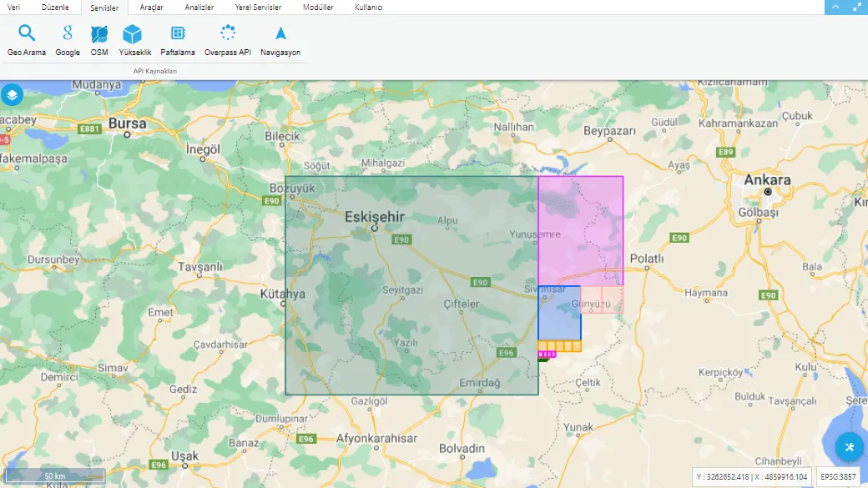The width and height of the screenshot is (868, 488).
Task: Click the Uşak city label
Action: pos(185,456)
